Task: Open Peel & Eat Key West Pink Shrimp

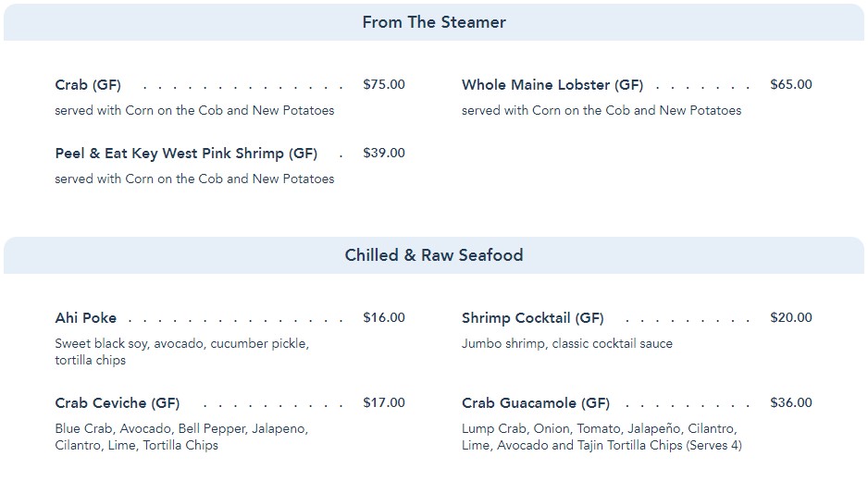Action: [x=186, y=154]
